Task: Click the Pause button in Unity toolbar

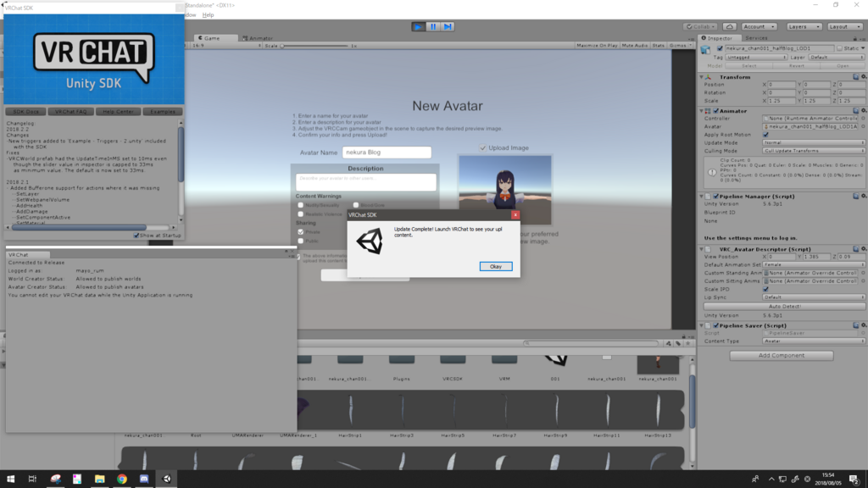Action: (433, 26)
